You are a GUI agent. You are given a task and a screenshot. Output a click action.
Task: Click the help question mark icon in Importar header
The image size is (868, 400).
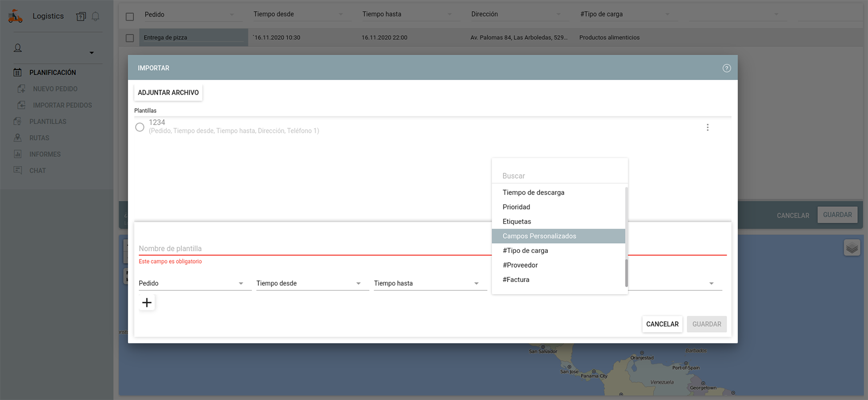pos(727,68)
